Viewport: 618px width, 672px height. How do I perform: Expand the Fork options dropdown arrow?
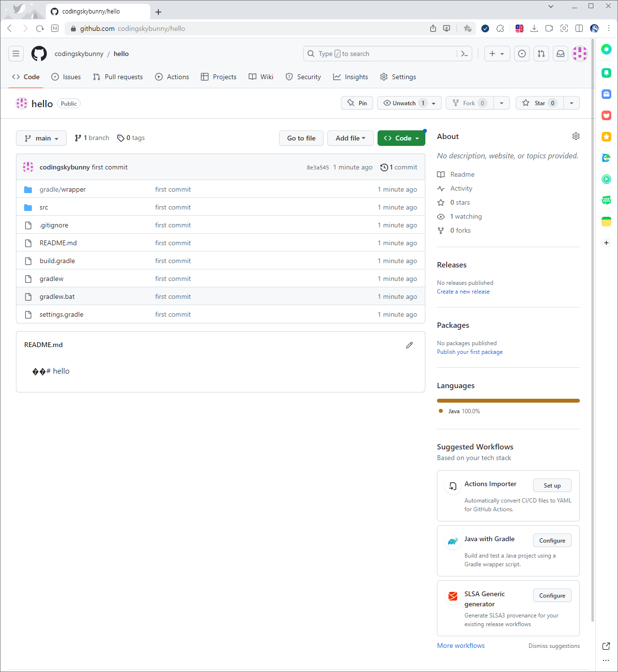pyautogui.click(x=502, y=103)
